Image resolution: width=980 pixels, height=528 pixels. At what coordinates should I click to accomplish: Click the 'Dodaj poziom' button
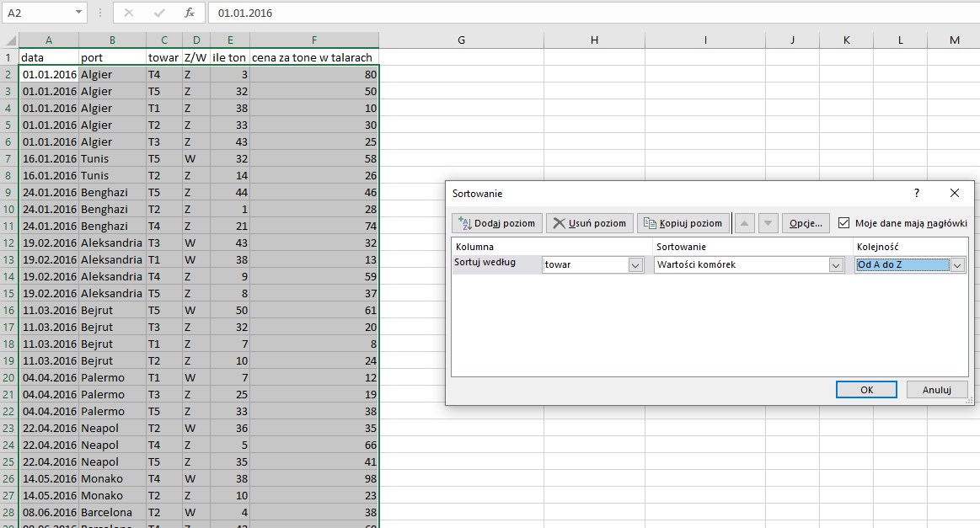click(497, 223)
